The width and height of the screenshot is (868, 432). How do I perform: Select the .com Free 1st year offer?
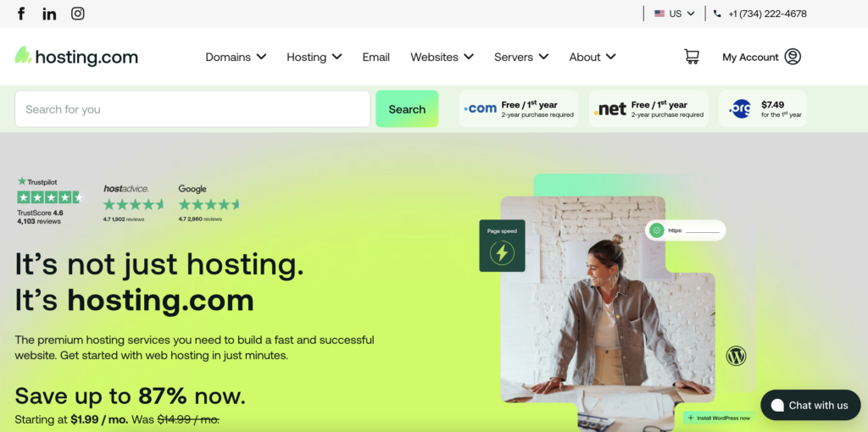pos(519,109)
